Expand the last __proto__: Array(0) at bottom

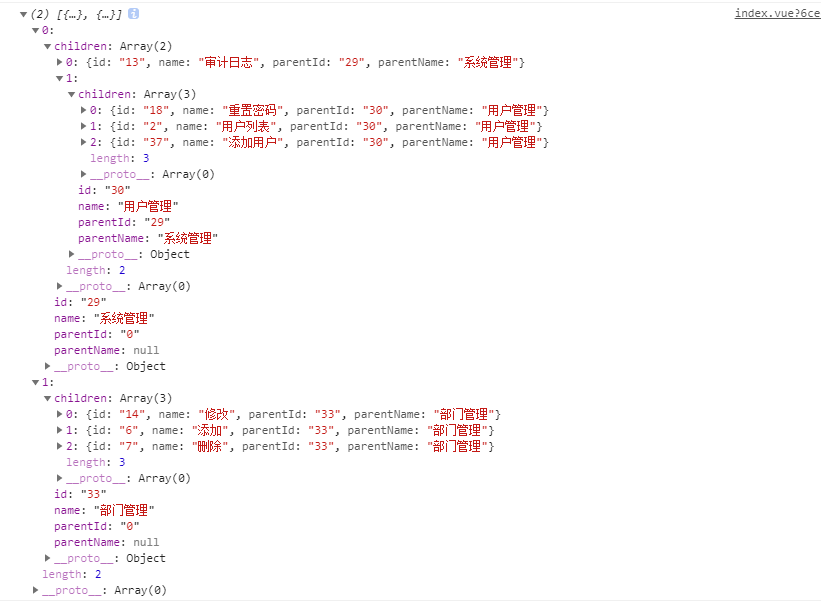36,591
